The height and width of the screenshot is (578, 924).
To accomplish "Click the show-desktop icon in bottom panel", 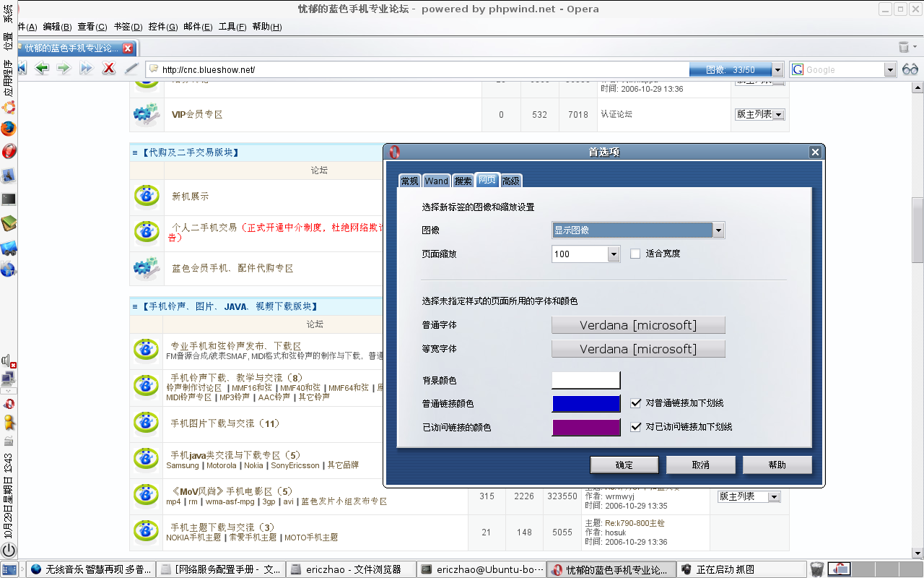I will coord(9,569).
